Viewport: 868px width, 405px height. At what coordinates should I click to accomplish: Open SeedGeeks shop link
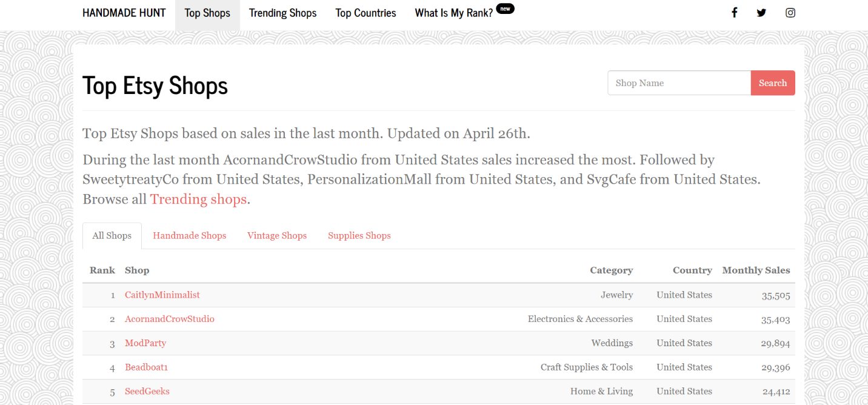[147, 391]
